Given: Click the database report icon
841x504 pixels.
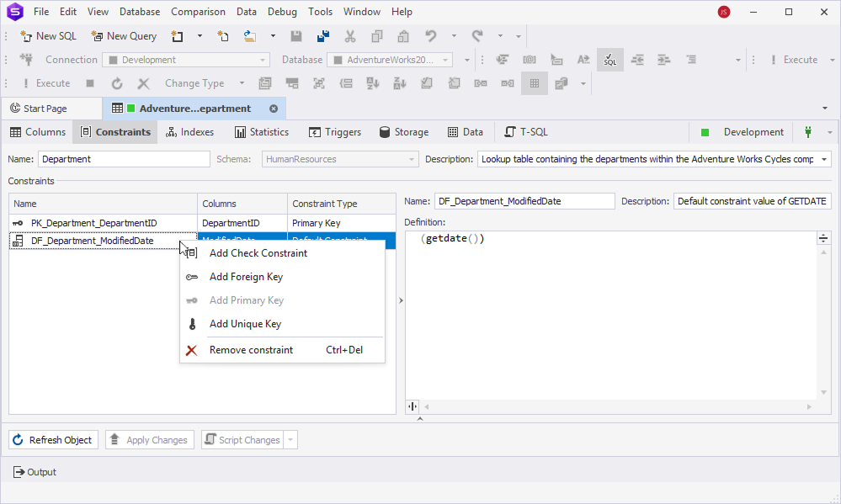Looking at the screenshot, I should (561, 83).
